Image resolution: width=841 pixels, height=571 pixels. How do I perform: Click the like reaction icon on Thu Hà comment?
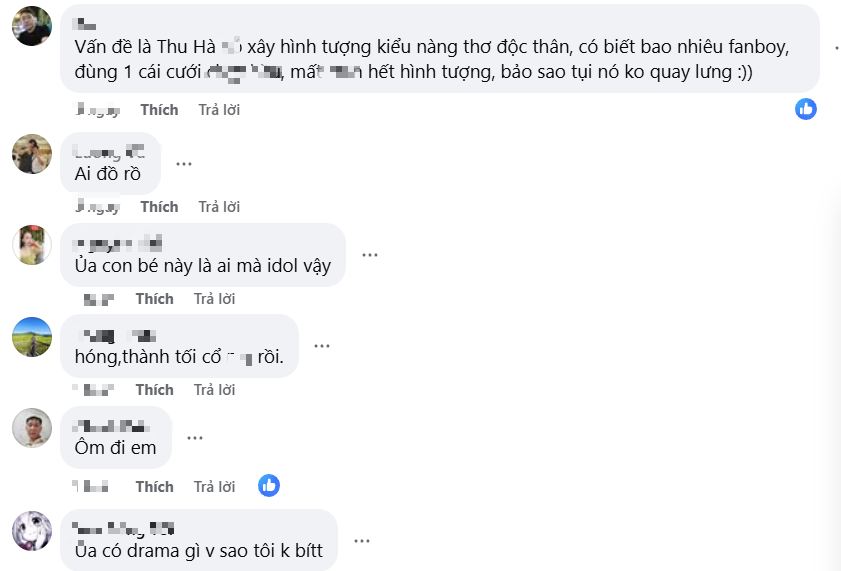click(x=806, y=109)
